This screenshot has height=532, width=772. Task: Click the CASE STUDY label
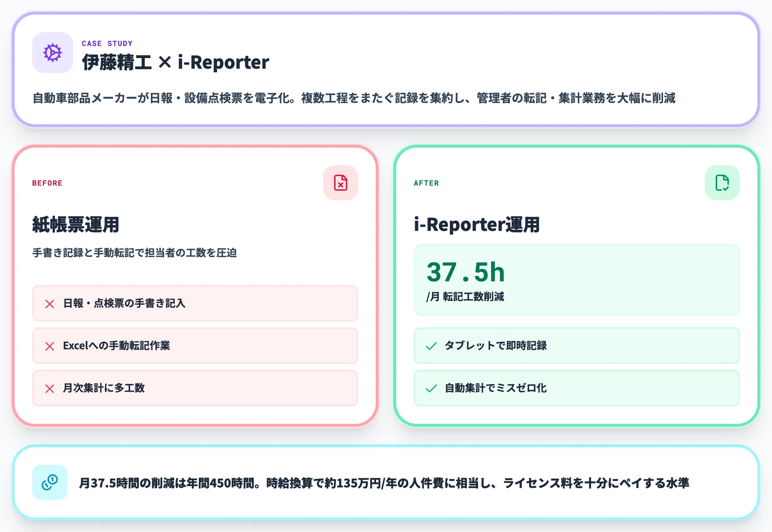(x=107, y=43)
